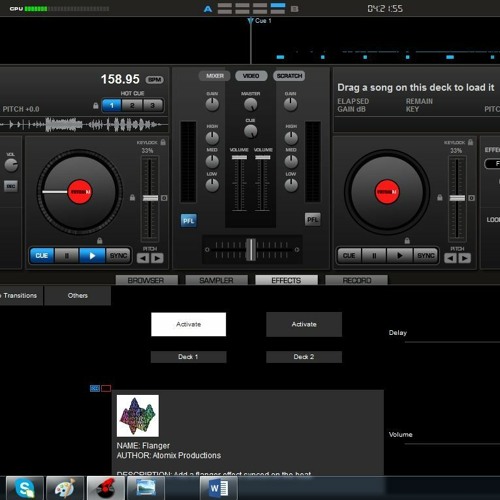Click the left channel GAIN knob

point(212,105)
